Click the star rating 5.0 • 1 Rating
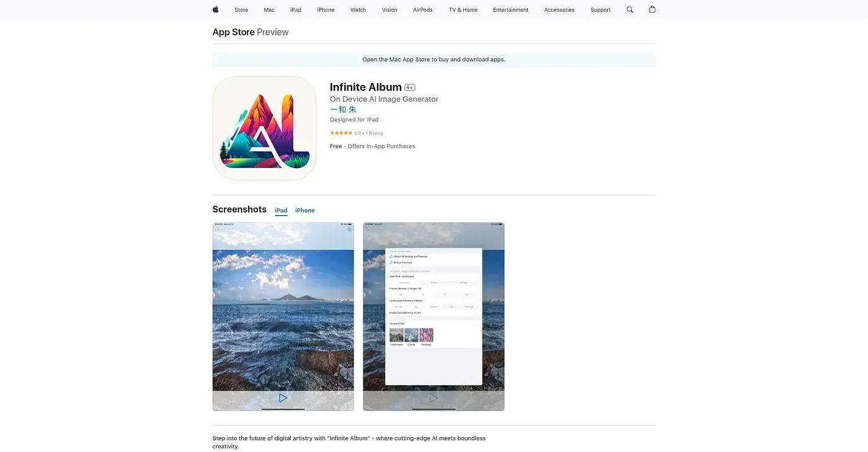Screen dimensions: 868x452 tap(356, 133)
